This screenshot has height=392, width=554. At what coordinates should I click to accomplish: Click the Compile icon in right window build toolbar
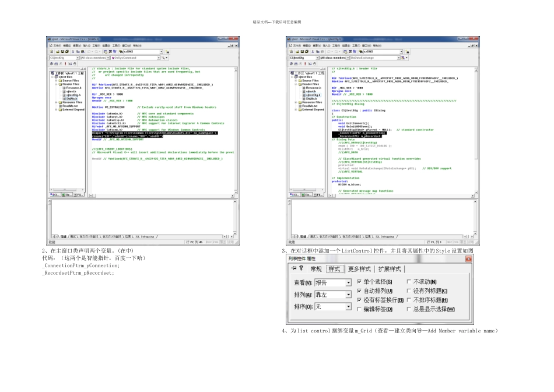point(291,64)
